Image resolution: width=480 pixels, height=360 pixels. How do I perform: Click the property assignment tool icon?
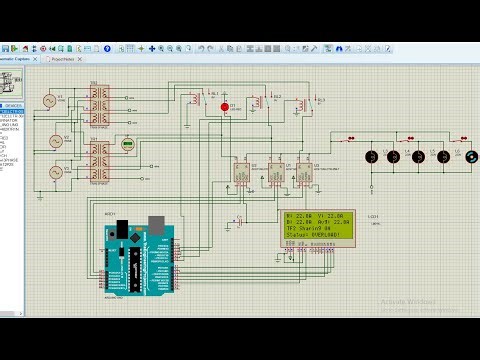pyautogui.click(x=348, y=49)
